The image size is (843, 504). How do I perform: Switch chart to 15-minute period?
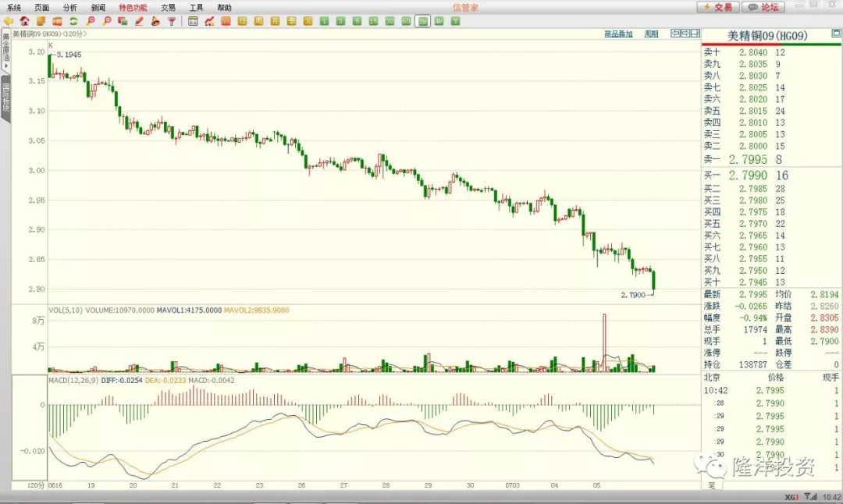coord(374,21)
